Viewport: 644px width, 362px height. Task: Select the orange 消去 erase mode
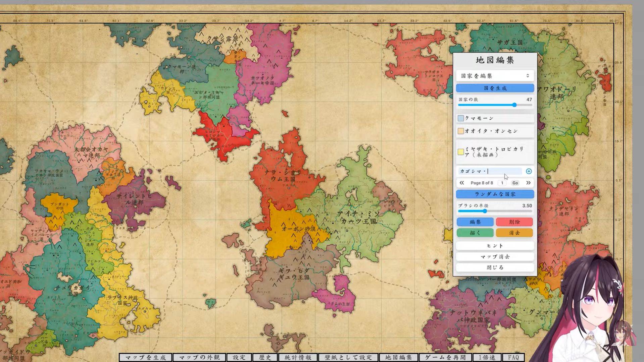[514, 233]
